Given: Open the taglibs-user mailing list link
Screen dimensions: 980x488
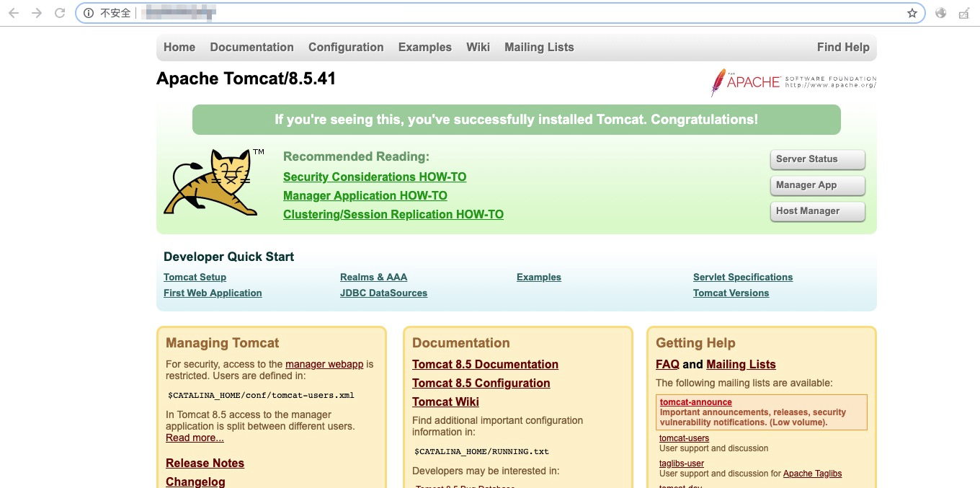Looking at the screenshot, I should (682, 463).
